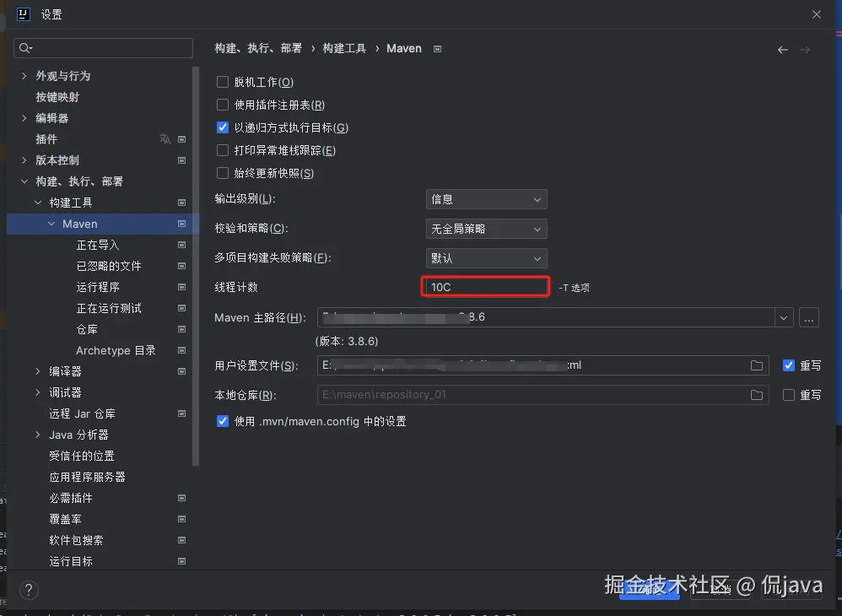
Task: Click the project-scope icon on 正在运行测试 row
Action: [x=181, y=308]
